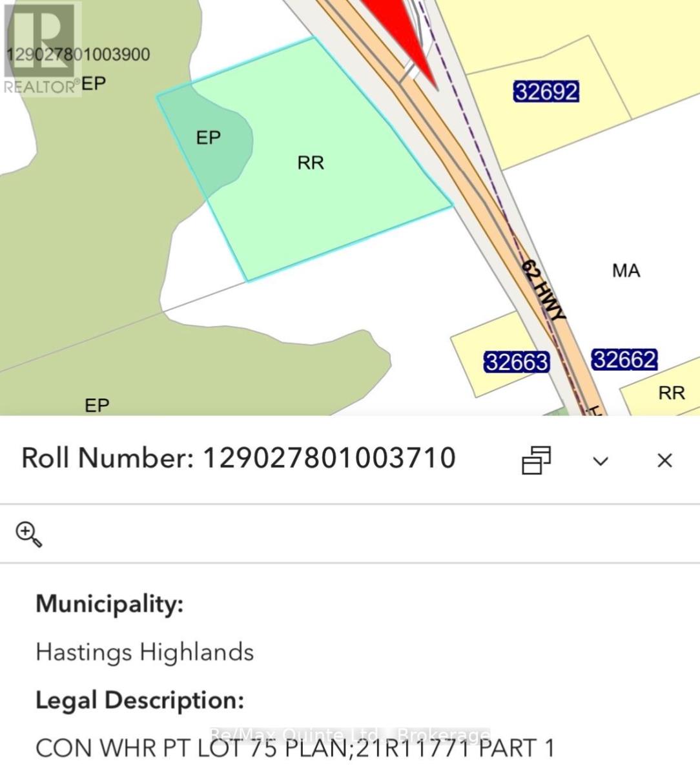Screen dimensions: 700x775
Task: Click address label 32692 on map
Action: (x=546, y=92)
